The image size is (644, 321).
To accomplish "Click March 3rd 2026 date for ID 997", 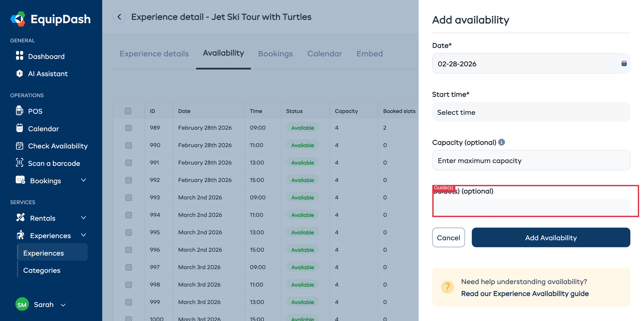I will (x=199, y=267).
